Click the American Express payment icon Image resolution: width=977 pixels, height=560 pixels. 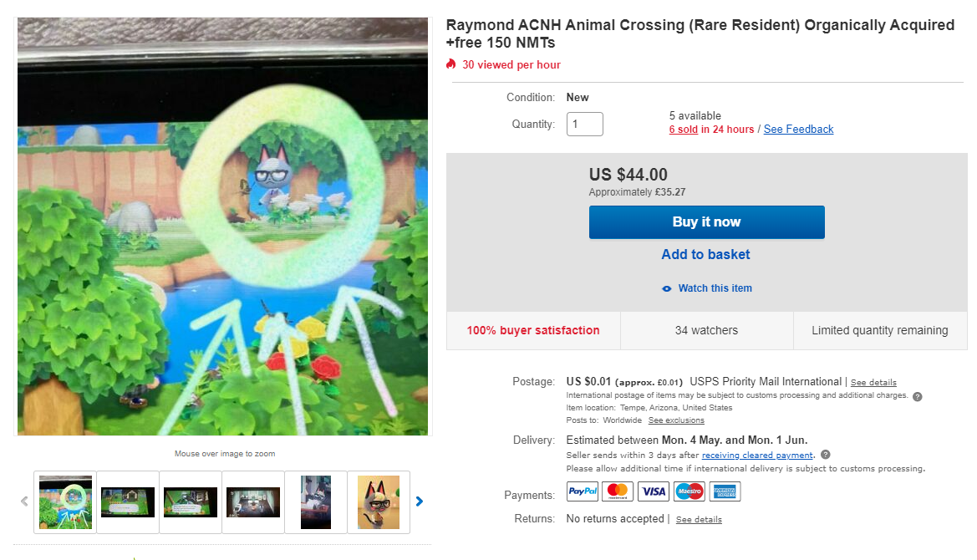[x=725, y=492]
